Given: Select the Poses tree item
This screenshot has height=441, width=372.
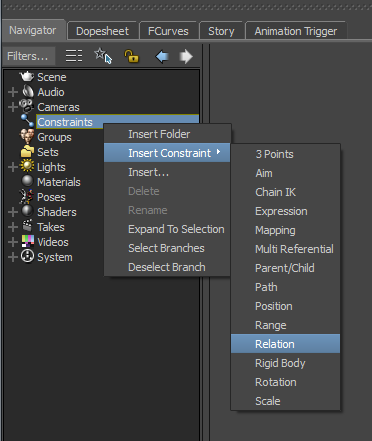Looking at the screenshot, I should click(x=51, y=197).
